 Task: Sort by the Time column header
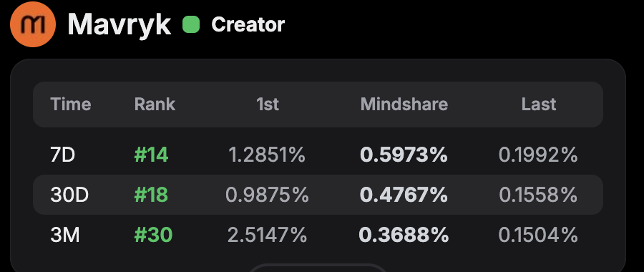point(71,105)
